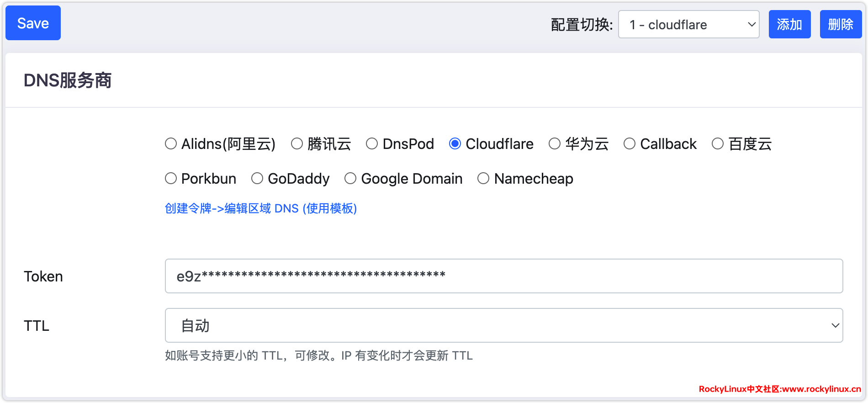Viewport: 868px width, 403px height.
Task: Select the Porkbun provider option
Action: coord(171,179)
